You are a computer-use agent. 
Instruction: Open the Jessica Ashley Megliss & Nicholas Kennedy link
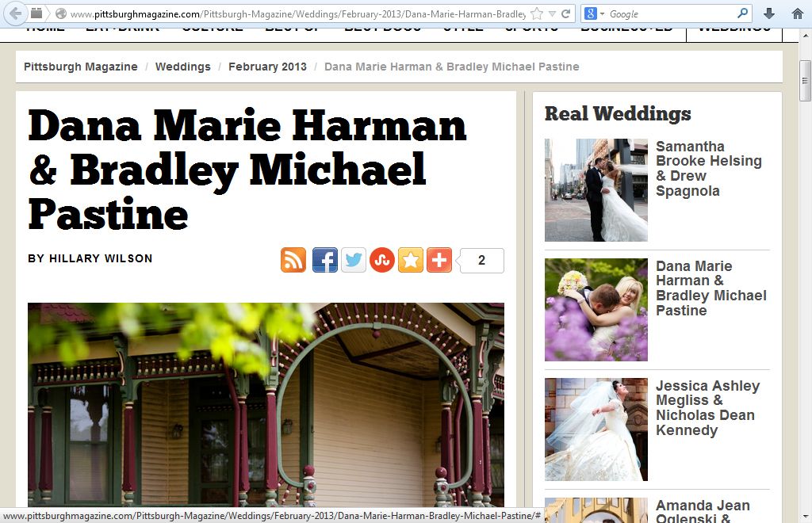(707, 407)
